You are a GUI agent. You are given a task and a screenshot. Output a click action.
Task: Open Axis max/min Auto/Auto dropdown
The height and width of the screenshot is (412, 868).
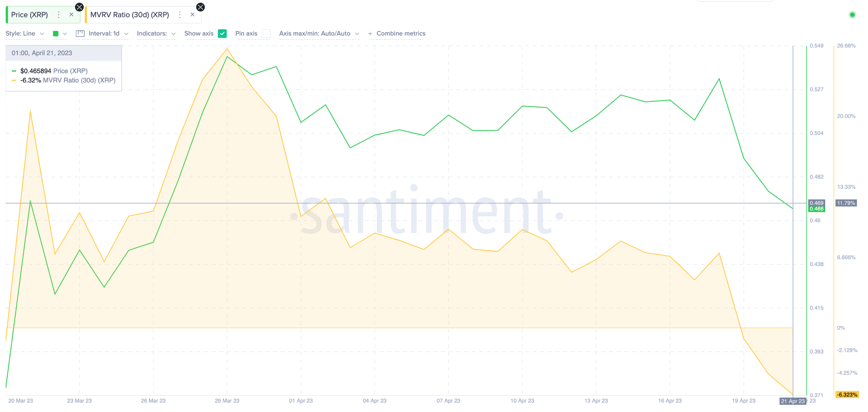(x=319, y=34)
